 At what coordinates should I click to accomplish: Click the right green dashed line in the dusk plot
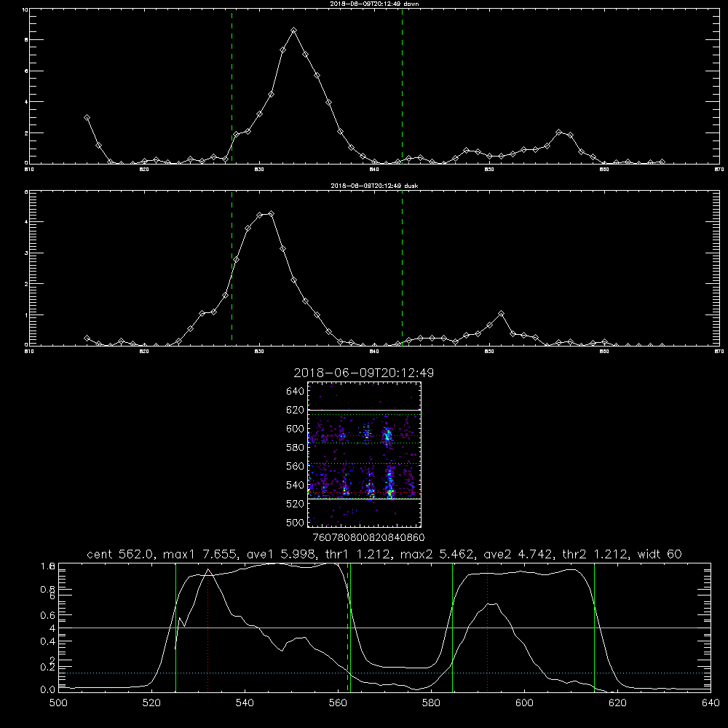tap(402, 269)
